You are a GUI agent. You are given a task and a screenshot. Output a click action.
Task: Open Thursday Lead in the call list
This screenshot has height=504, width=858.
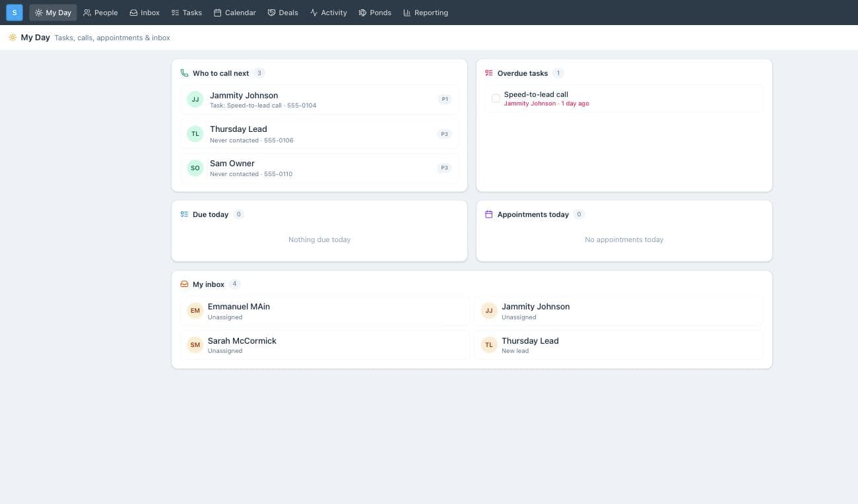pyautogui.click(x=319, y=134)
